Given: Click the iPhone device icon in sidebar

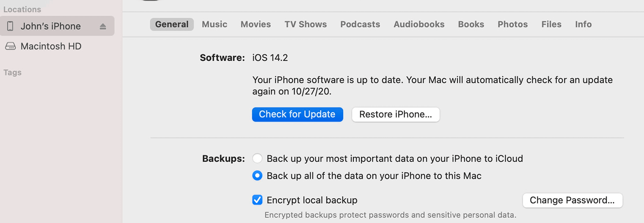Looking at the screenshot, I should pos(10,26).
